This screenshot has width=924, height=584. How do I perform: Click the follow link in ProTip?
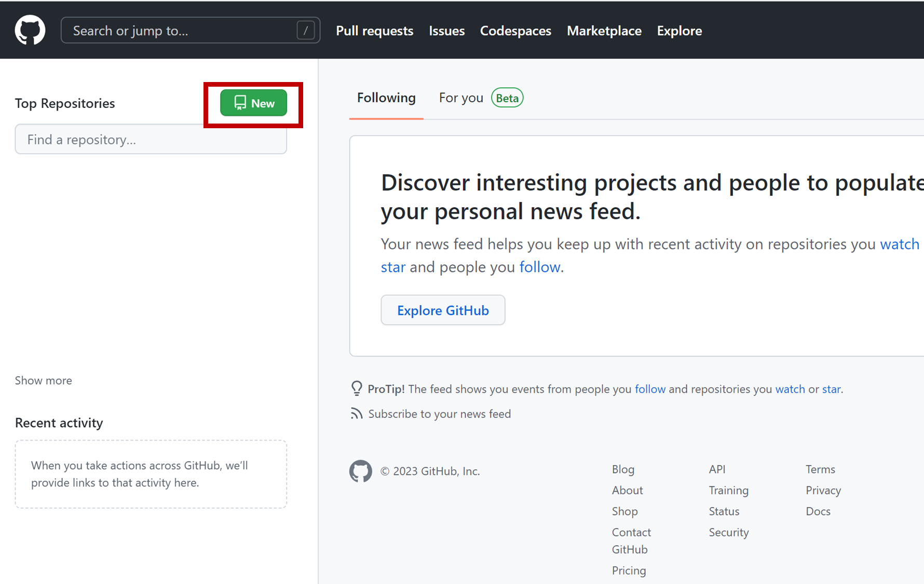650,389
